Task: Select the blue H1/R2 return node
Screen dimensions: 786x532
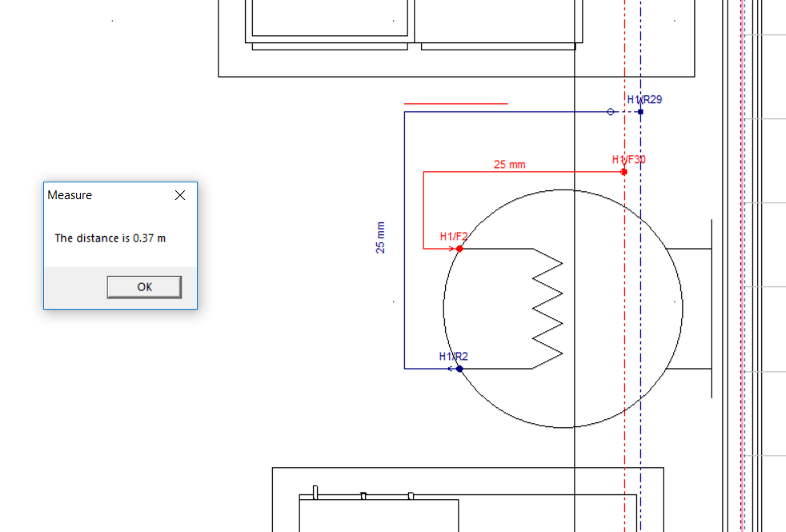Action: pos(459,369)
